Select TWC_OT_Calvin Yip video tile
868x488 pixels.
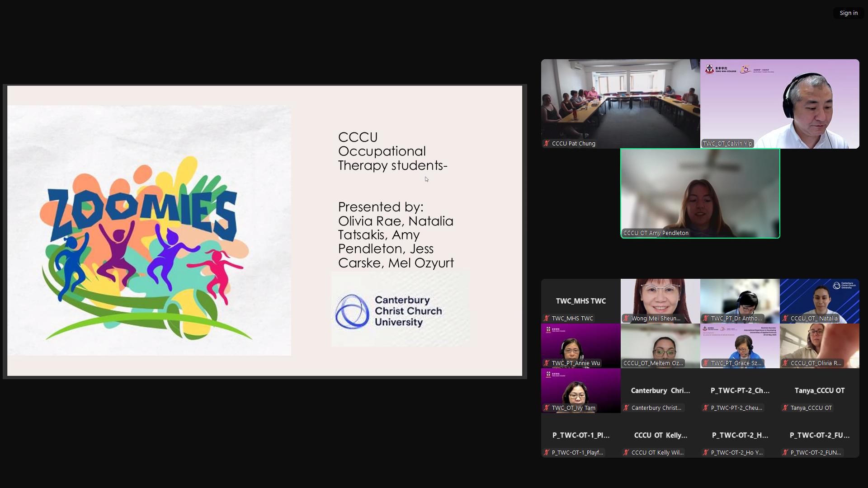coord(779,104)
